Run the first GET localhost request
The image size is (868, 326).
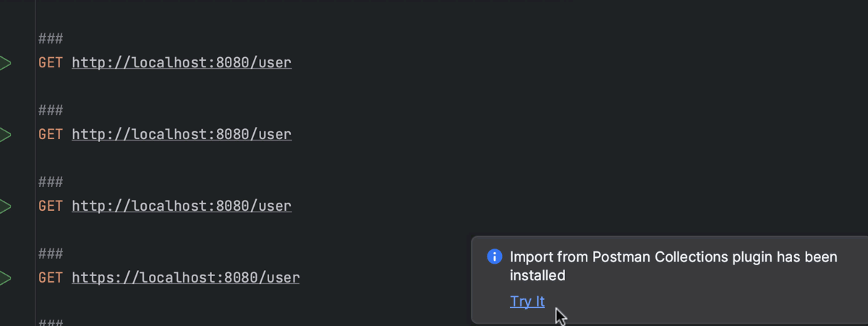tap(5, 63)
